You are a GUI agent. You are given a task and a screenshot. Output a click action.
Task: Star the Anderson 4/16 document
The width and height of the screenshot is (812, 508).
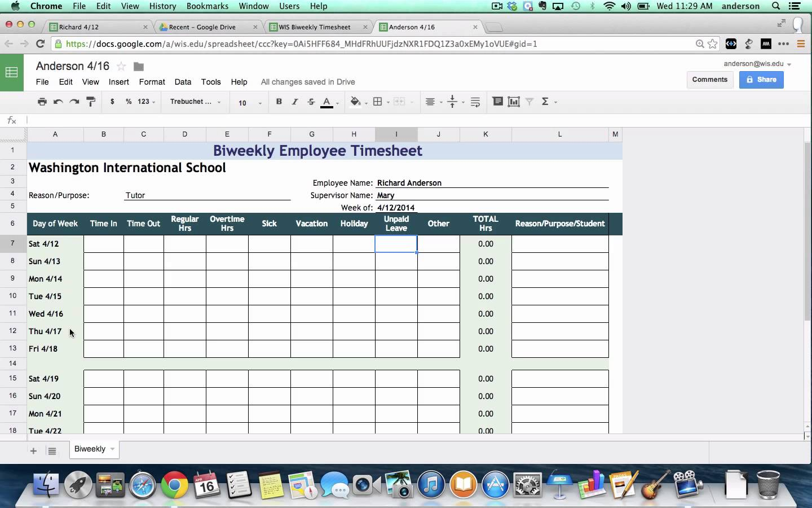click(121, 67)
